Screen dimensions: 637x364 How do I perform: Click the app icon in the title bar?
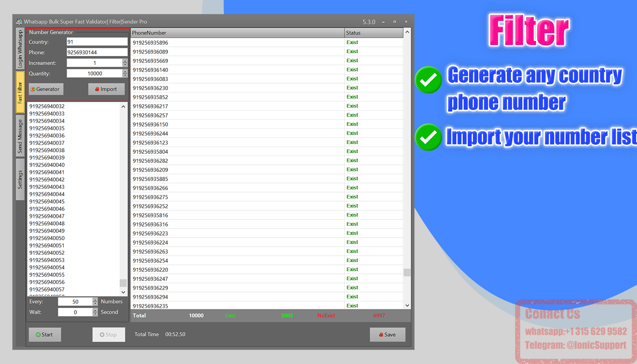[19, 21]
